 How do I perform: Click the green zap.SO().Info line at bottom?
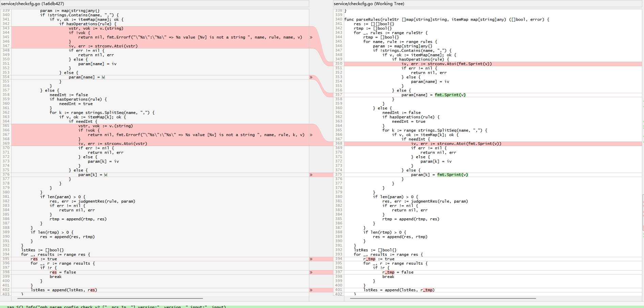[x=116, y=306]
